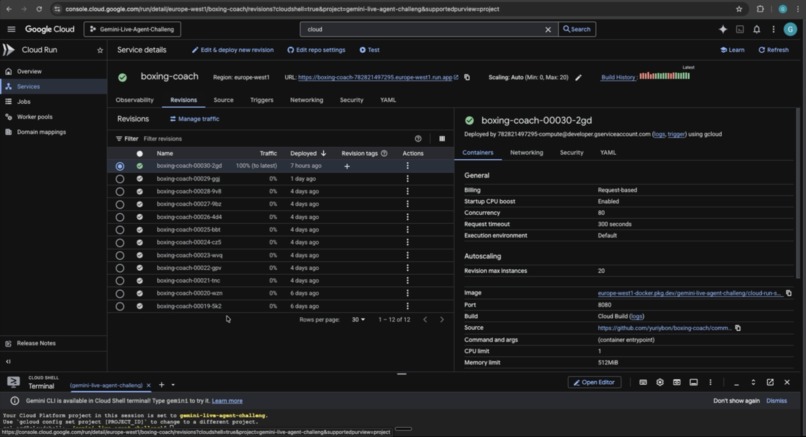Select the radio button for revision 00026
The width and height of the screenshot is (806, 437).
point(120,217)
